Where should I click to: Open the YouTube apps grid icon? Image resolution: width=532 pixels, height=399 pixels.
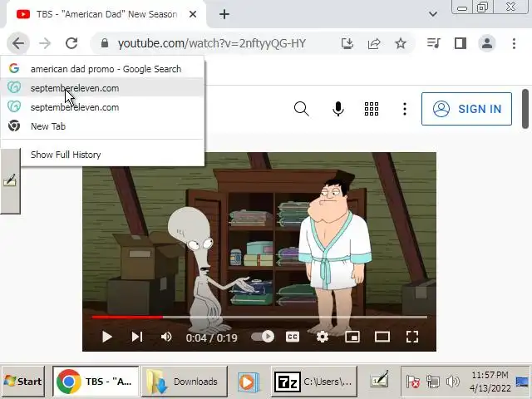372,109
